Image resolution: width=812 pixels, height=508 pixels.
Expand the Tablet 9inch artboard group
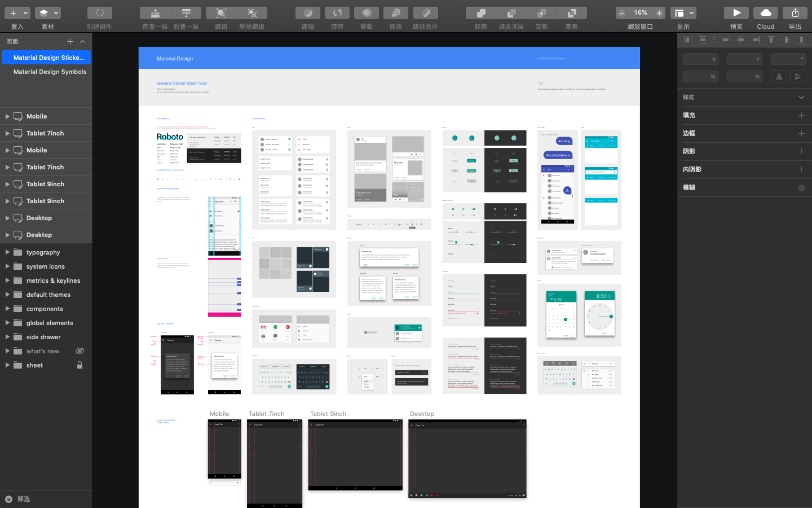coord(7,184)
